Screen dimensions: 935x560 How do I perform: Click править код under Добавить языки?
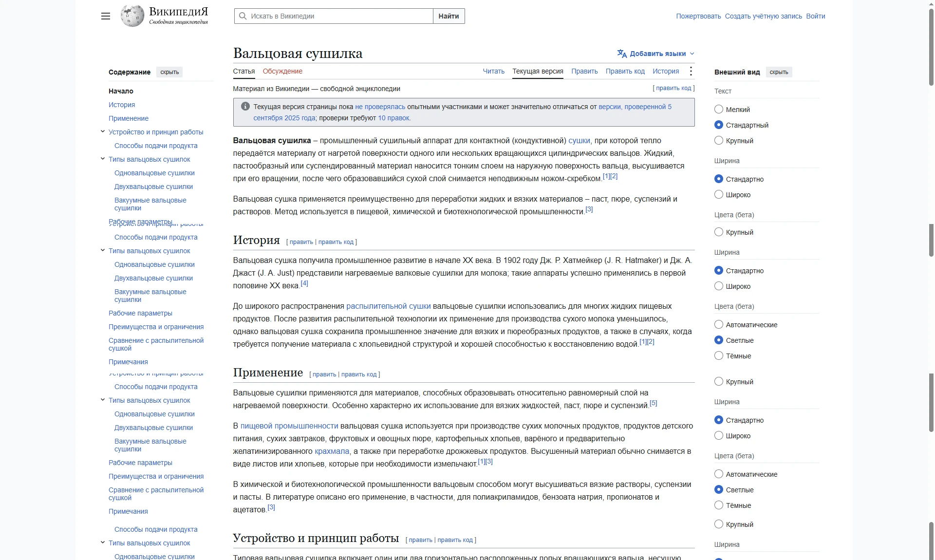pos(673,88)
